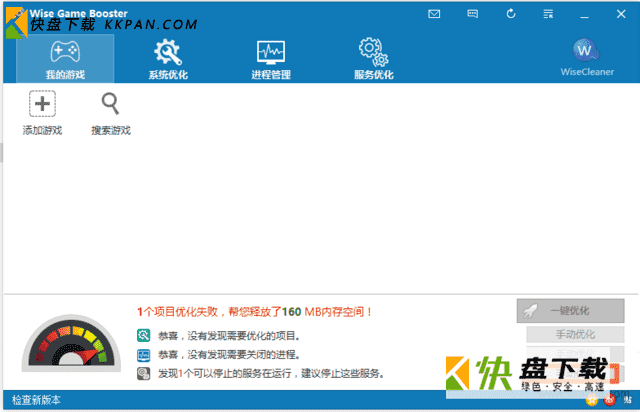Click the services icon beside 发现1个可以停止的服务
The width and height of the screenshot is (640, 412).
(x=143, y=373)
